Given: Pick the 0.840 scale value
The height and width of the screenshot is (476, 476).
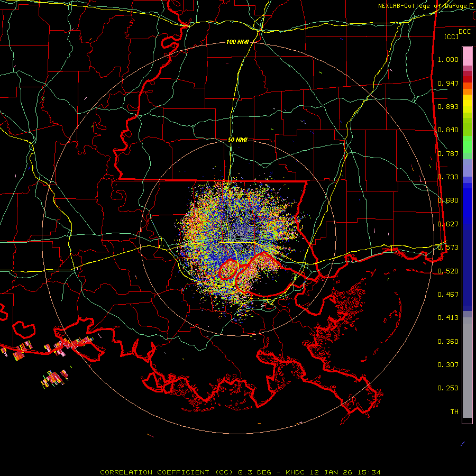Looking at the screenshot, I should (448, 130).
